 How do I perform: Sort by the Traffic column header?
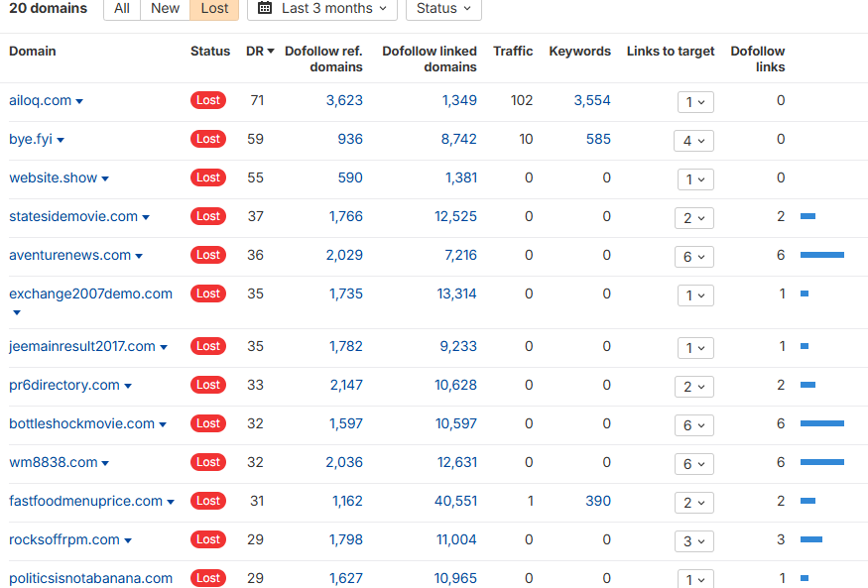pyautogui.click(x=513, y=52)
